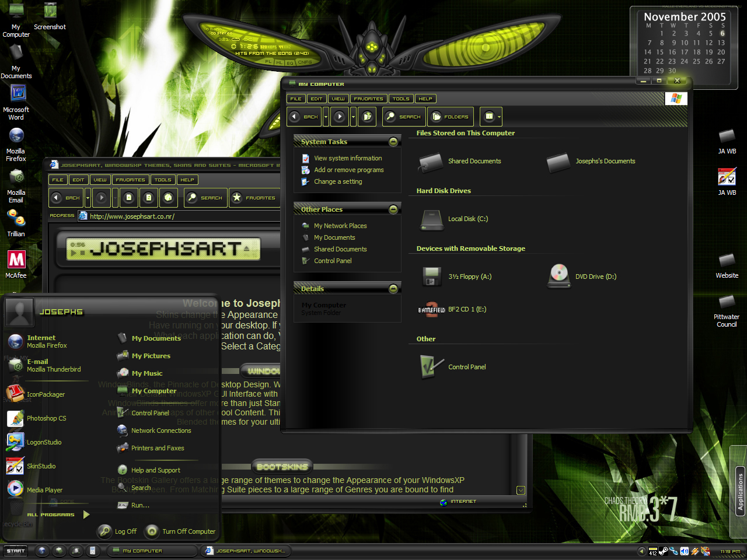747x560 pixels.
Task: Open Trillian desktop icon
Action: pos(16,223)
